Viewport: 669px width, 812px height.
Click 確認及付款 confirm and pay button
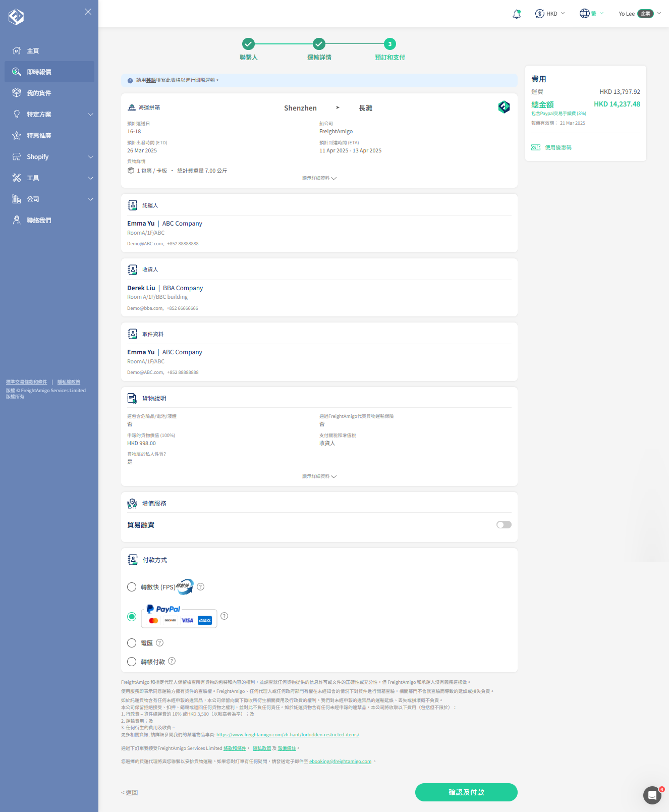pos(466,792)
